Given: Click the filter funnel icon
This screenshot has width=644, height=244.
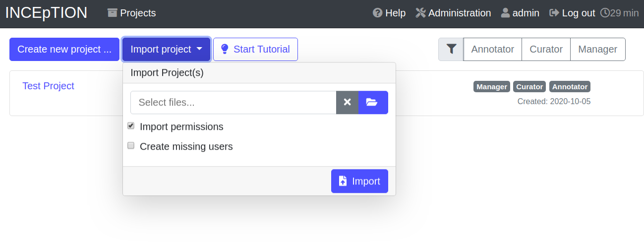Looking at the screenshot, I should 451,49.
